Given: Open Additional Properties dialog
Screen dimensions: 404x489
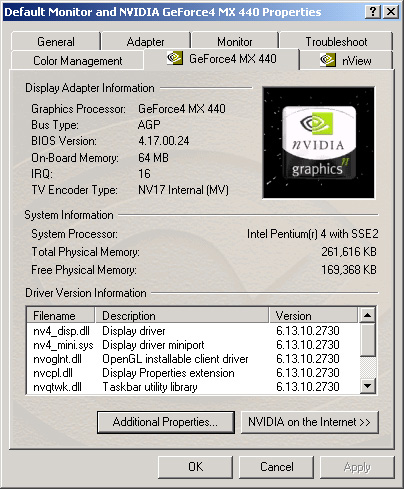Looking at the screenshot, I should 166,422.
